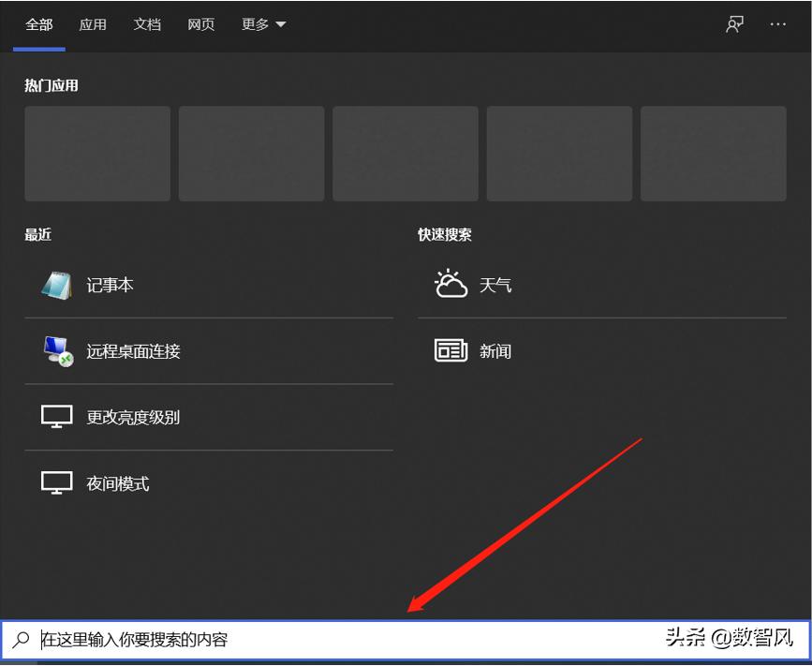Expand the 更多 dropdown arrow
This screenshot has width=812, height=666.
(x=278, y=24)
